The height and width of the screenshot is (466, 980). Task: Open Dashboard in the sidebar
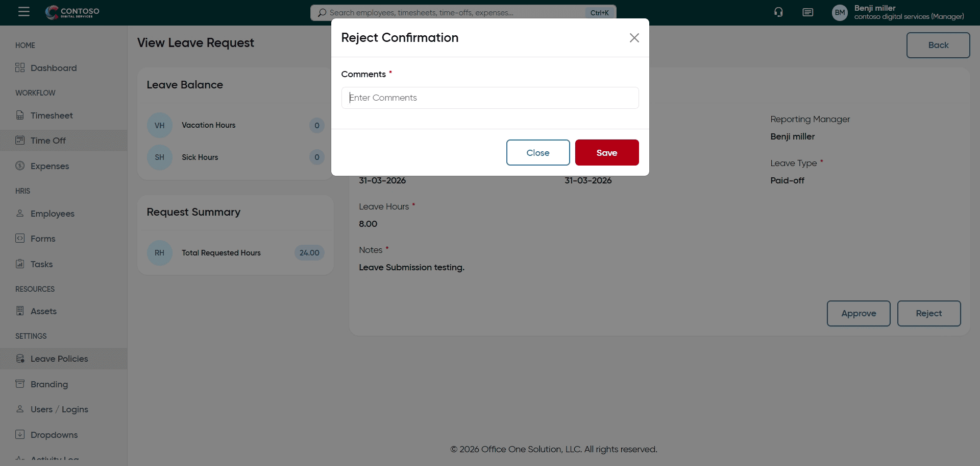click(x=53, y=68)
